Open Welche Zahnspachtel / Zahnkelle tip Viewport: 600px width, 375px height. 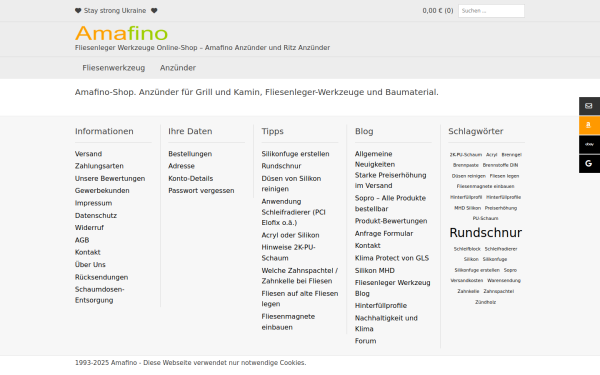300,276
